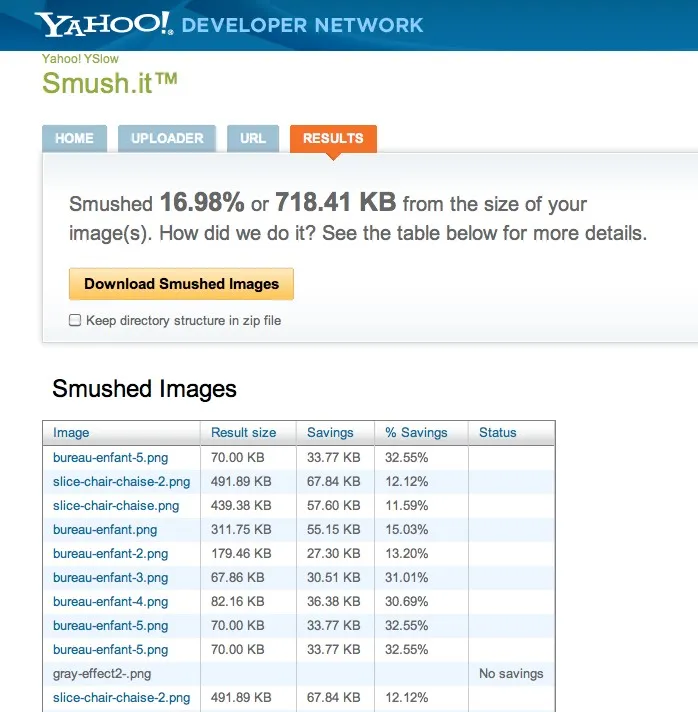Click the Image column header
This screenshot has width=698, height=712.
pos(71,432)
